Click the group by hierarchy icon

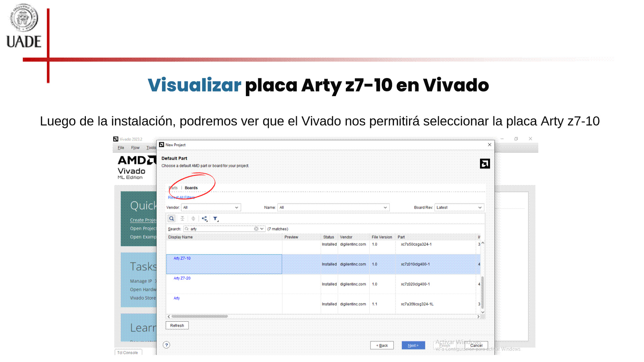pos(205,219)
